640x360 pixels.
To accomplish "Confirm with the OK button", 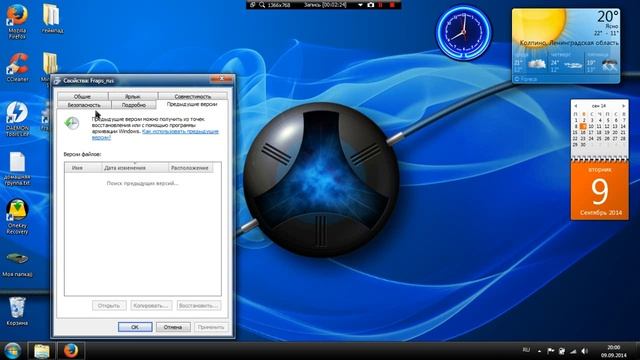I will point(135,327).
